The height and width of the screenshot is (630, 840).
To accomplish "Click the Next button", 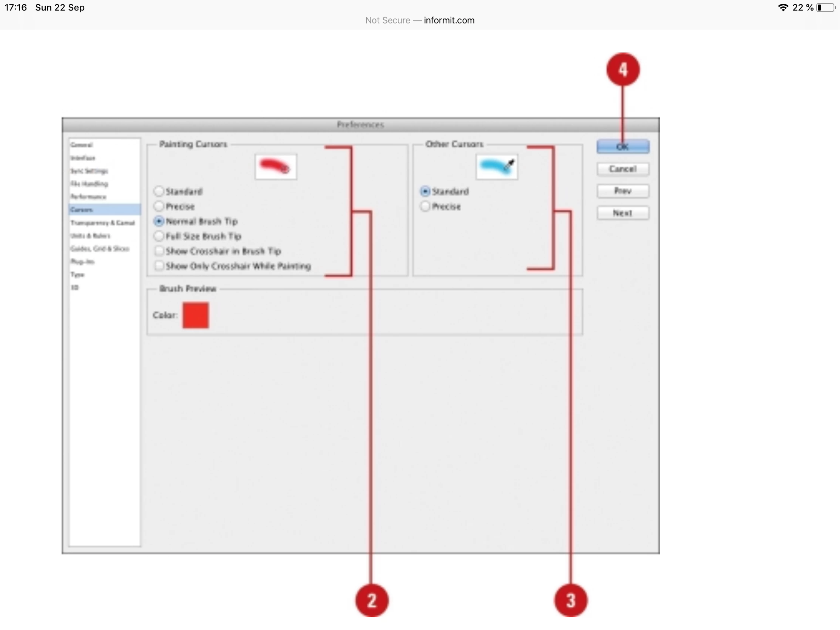I will tap(622, 213).
